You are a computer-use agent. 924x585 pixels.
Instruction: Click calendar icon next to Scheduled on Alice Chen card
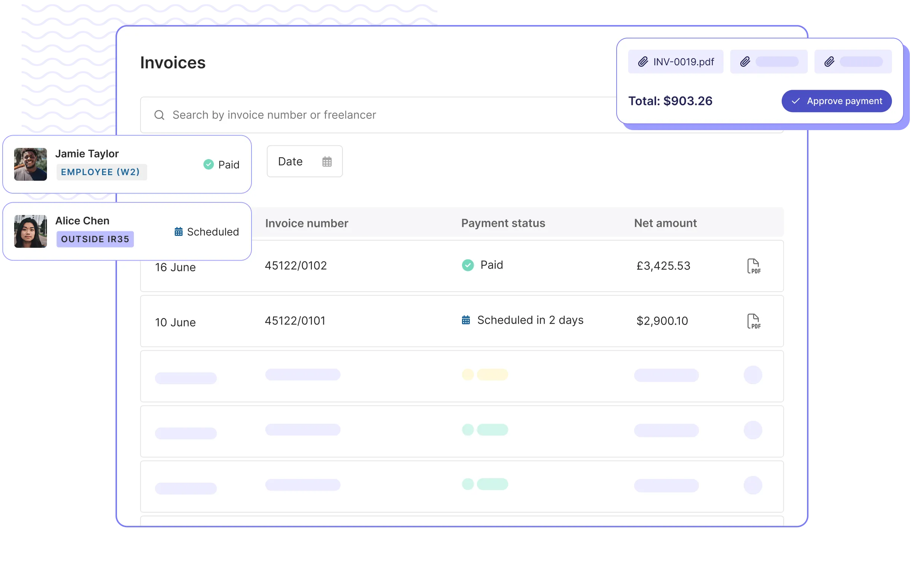click(178, 232)
